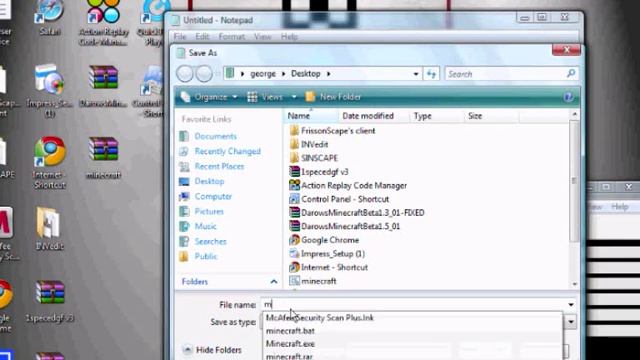Select the INVedit folder icon in file list
Viewport: 640px width, 360px height.
point(294,144)
